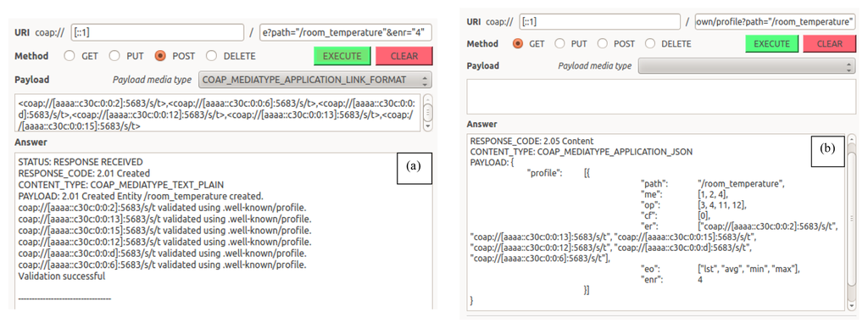Click the answer scrollbar in panel (b)
868x329 pixels.
(851, 221)
